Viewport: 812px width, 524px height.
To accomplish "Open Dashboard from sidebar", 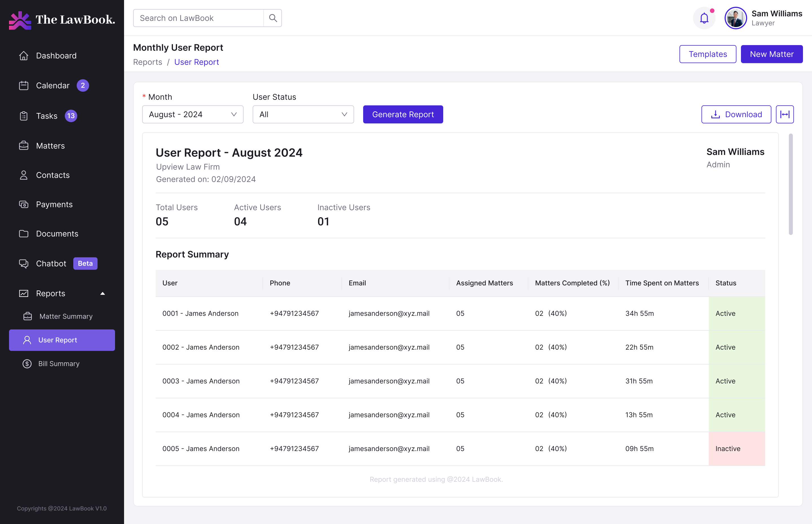I will [48, 55].
